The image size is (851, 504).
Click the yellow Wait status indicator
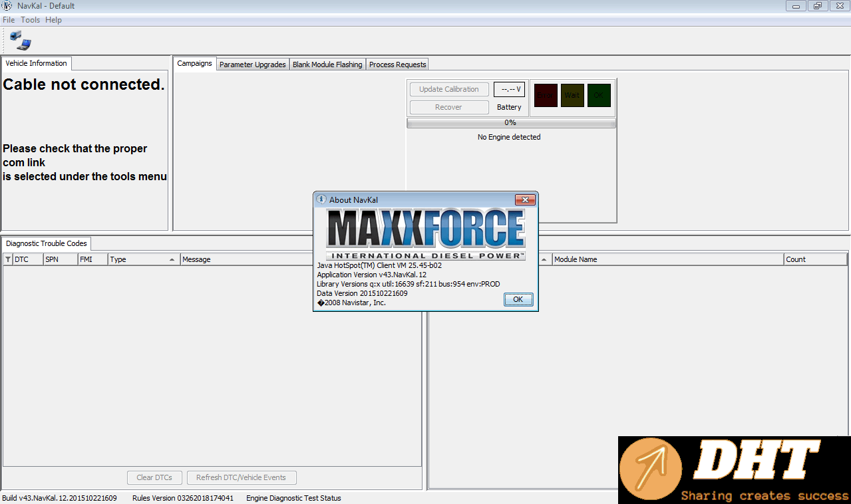tap(572, 95)
